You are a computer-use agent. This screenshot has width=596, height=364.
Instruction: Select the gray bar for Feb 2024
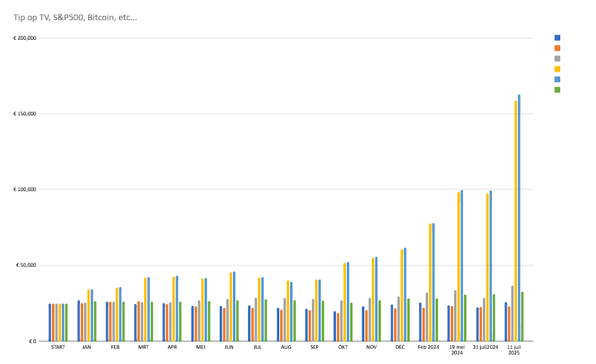coord(427,317)
